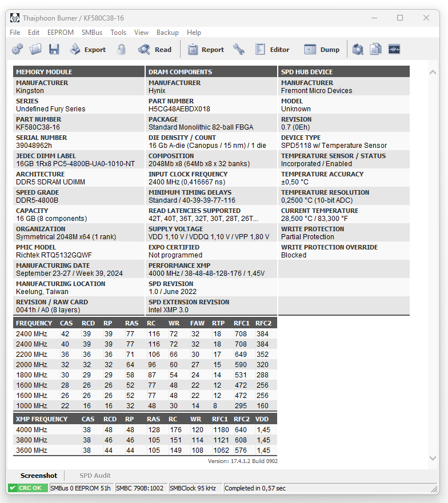The width and height of the screenshot is (448, 503).
Task: Click the padlock write-protection icon
Action: click(121, 50)
